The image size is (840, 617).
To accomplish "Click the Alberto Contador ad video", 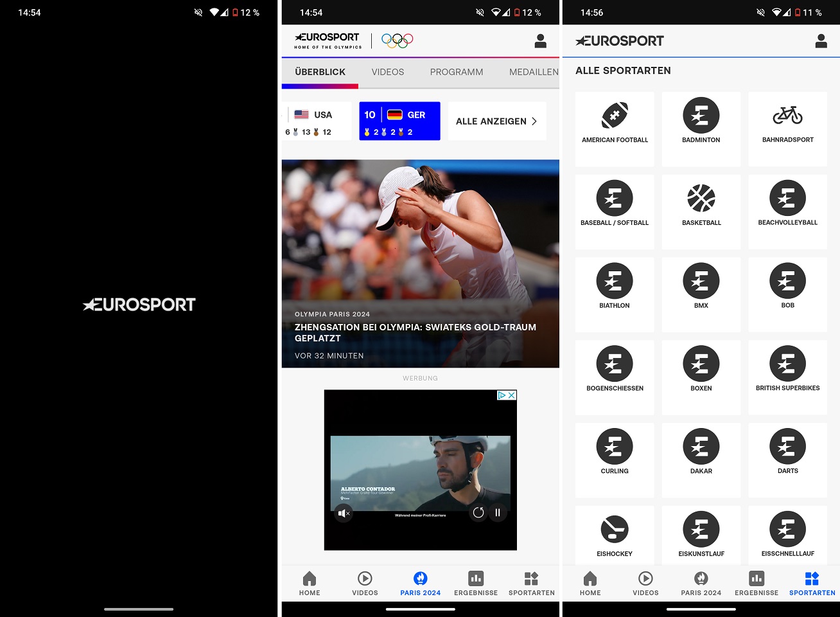I will pos(421,474).
